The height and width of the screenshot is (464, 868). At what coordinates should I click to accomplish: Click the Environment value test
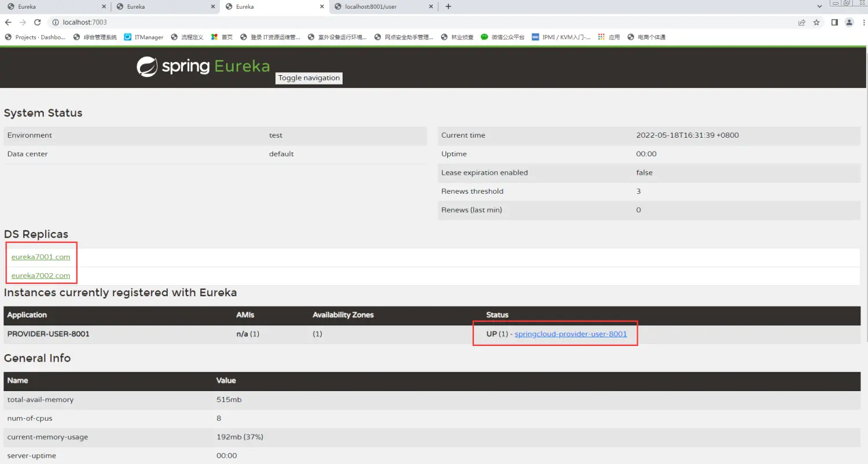pyautogui.click(x=275, y=135)
